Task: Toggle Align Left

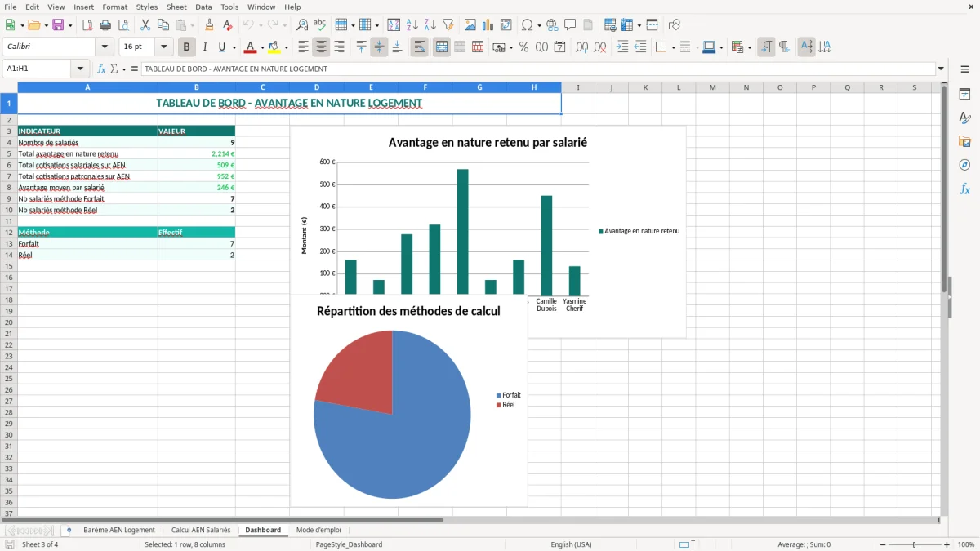Action: pyautogui.click(x=303, y=47)
